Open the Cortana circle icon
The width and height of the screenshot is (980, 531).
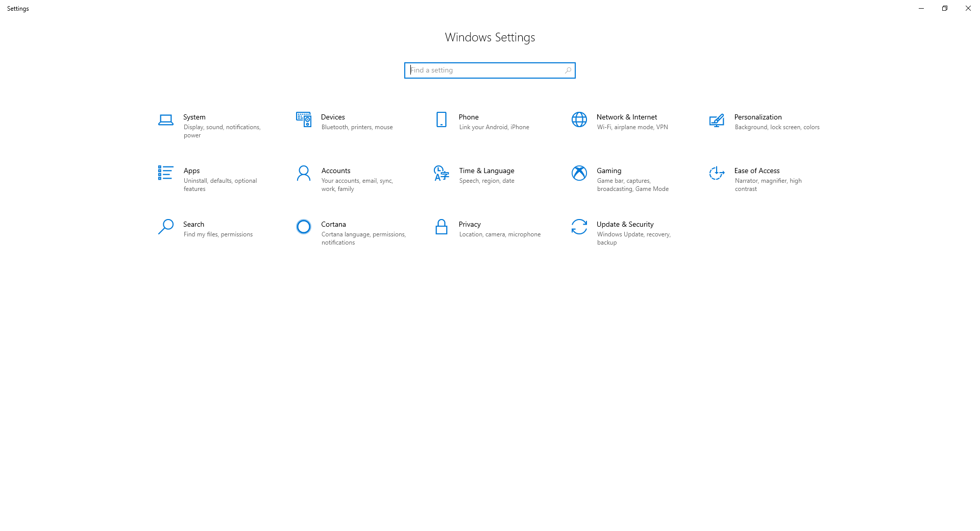[x=304, y=227]
